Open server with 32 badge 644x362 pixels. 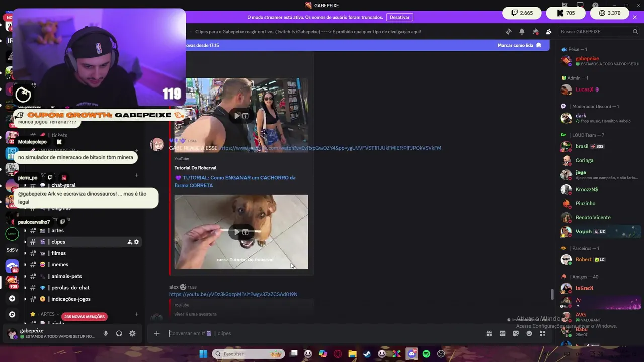[12, 266]
